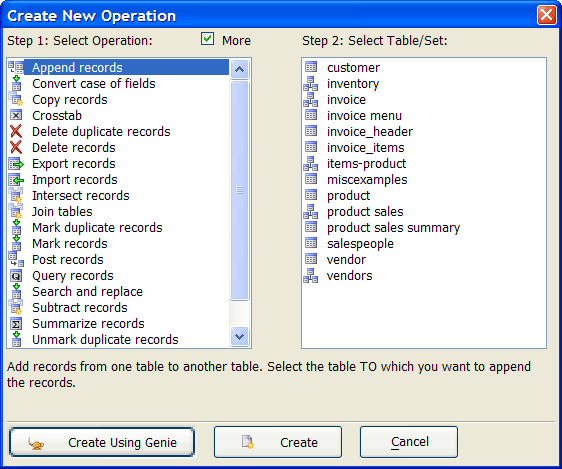This screenshot has height=469, width=562.
Task: Click the operations list scroll up arrow
Action: click(239, 69)
